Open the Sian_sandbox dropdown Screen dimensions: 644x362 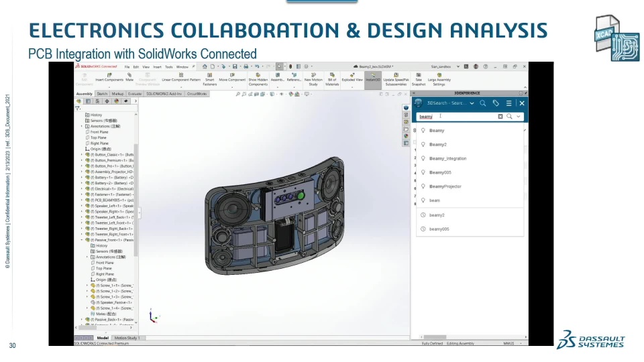point(458,66)
